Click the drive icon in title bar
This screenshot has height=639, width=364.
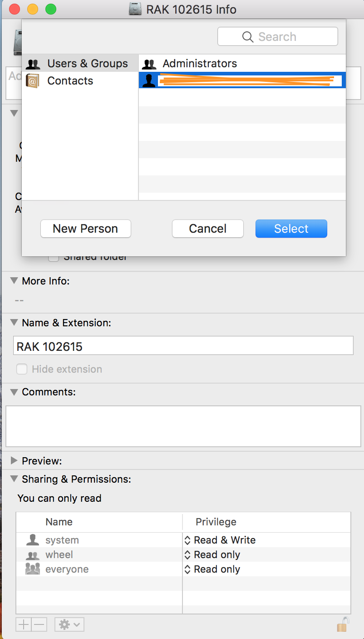[135, 9]
